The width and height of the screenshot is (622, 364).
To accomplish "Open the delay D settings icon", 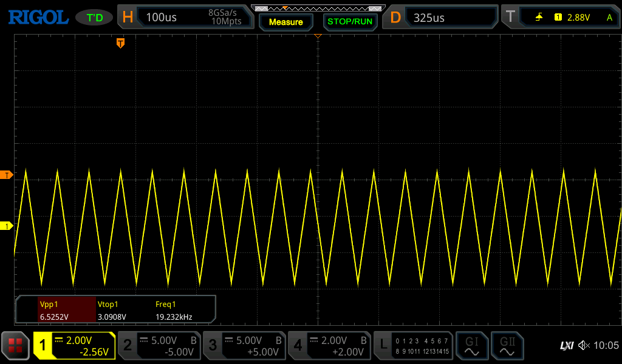I will click(395, 18).
